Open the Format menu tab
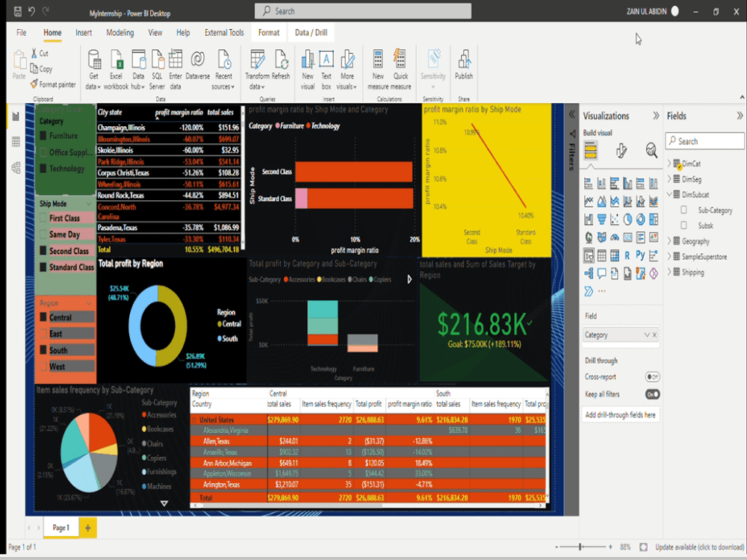The width and height of the screenshot is (747, 560). [267, 32]
